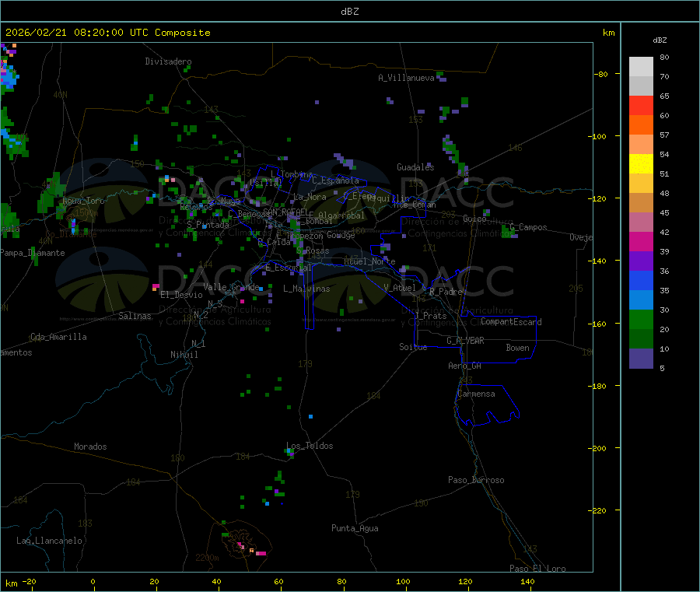Click the Divisadero place label
The image size is (700, 592).
tap(168, 61)
